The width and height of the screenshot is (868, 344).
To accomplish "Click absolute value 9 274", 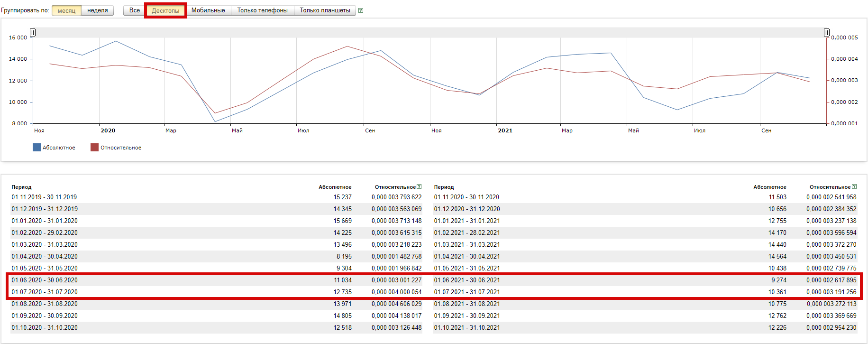I will [779, 280].
